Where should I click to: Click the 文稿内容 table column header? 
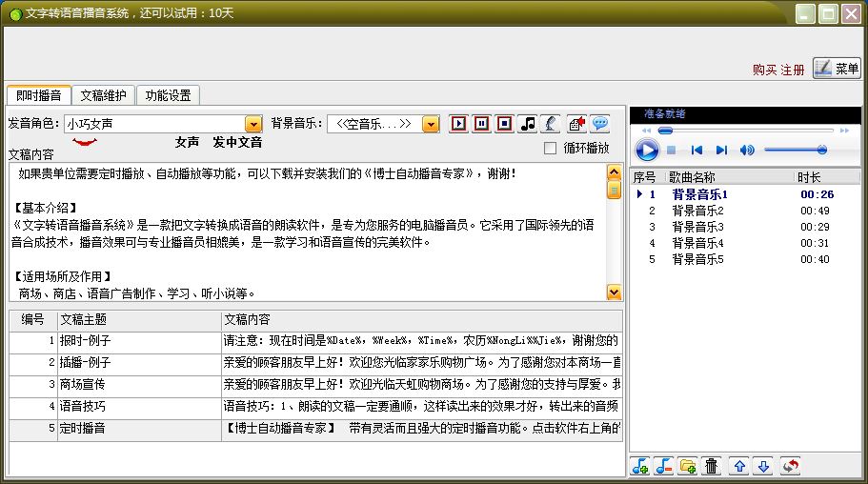point(422,319)
